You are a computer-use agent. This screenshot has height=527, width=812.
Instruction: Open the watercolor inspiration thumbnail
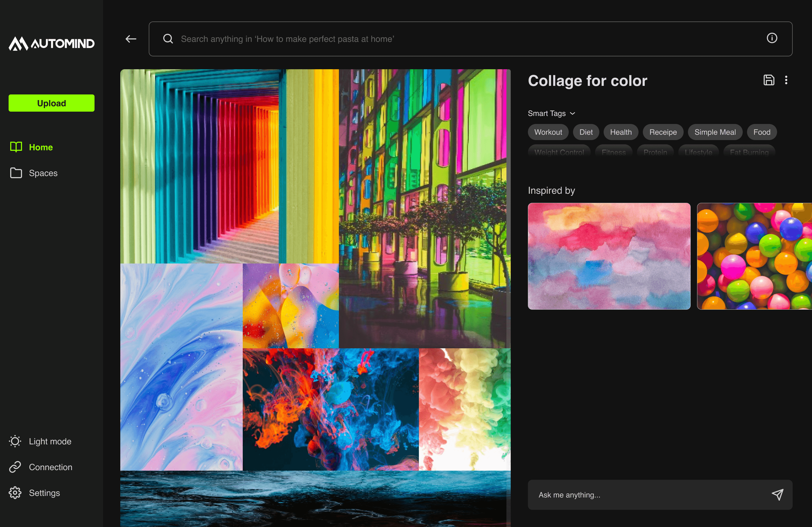[609, 256]
